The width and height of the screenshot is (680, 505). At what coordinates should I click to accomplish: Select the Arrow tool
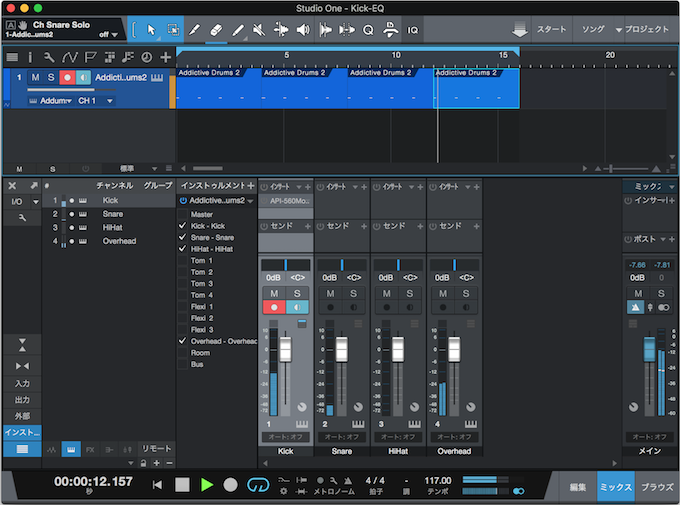click(151, 30)
